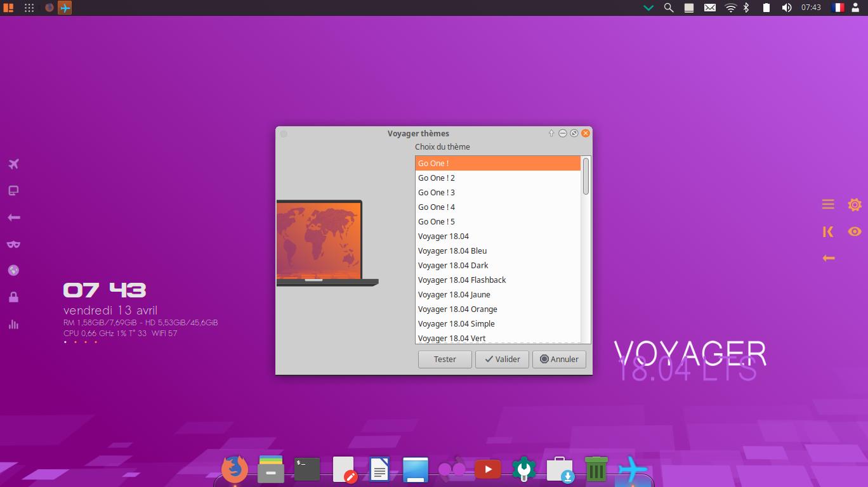The width and height of the screenshot is (868, 487).
Task: Open the application grid in top panel
Action: click(29, 8)
